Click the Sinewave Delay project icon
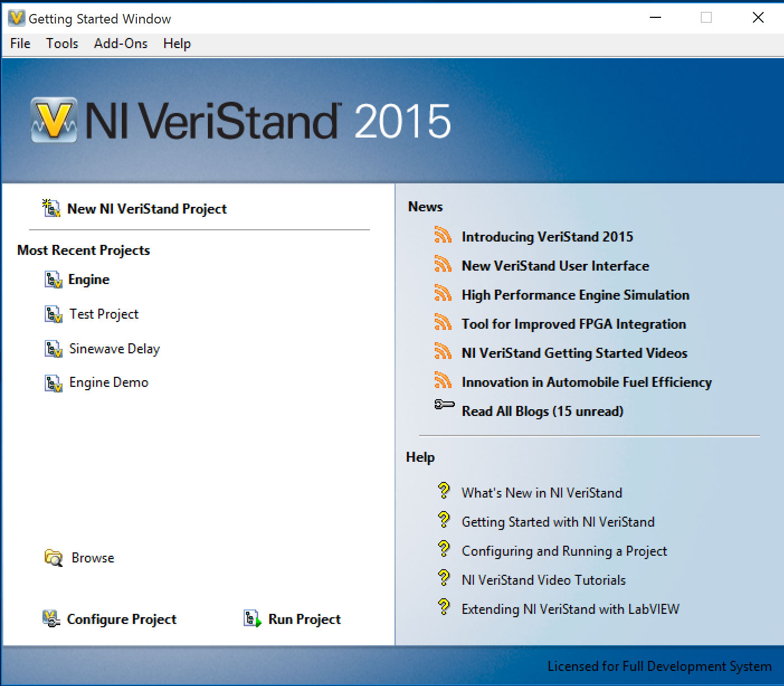The height and width of the screenshot is (686, 784). tap(54, 348)
